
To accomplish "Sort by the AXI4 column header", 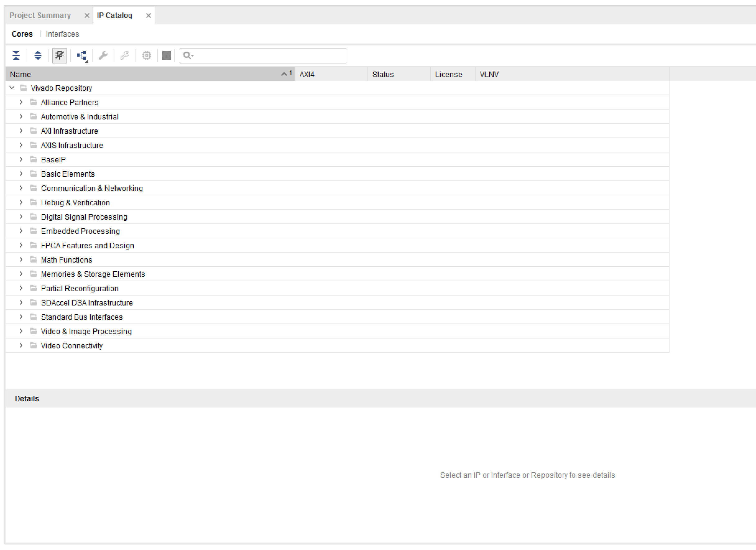I will pyautogui.click(x=332, y=74).
